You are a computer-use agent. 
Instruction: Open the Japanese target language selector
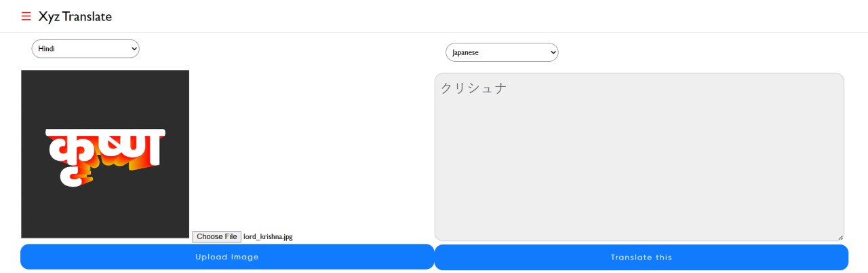(502, 52)
